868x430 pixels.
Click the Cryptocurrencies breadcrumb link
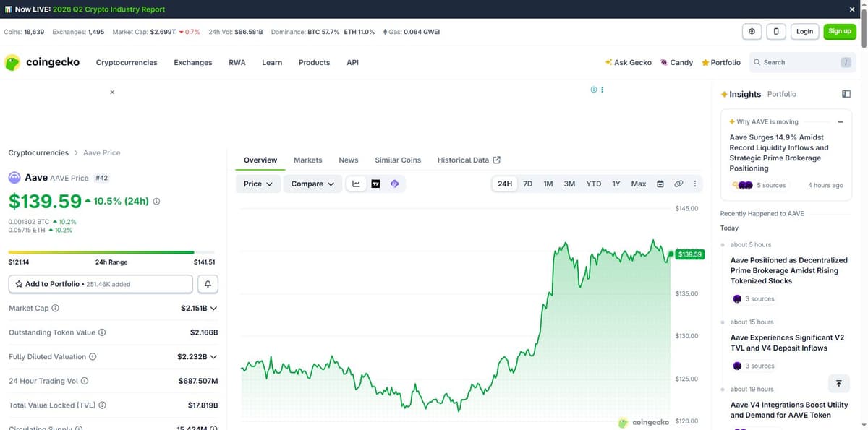tap(38, 153)
